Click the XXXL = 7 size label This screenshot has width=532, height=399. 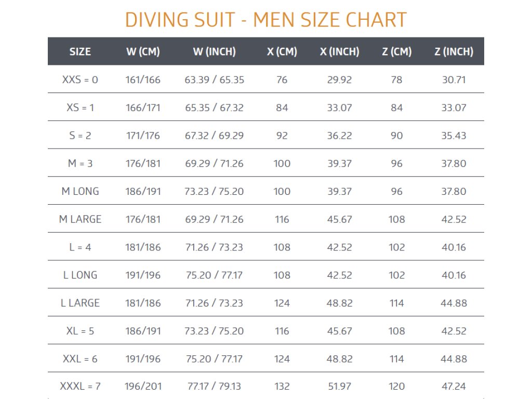(x=80, y=387)
